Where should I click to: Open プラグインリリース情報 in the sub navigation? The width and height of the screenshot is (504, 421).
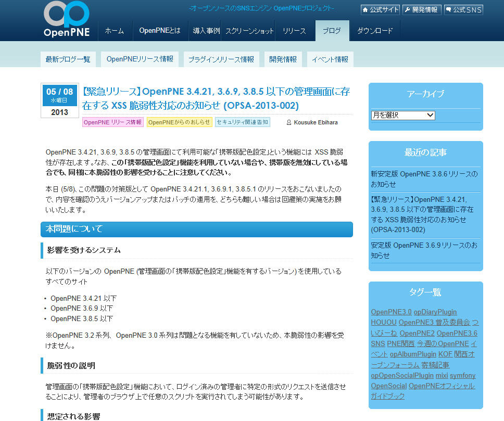(x=221, y=59)
